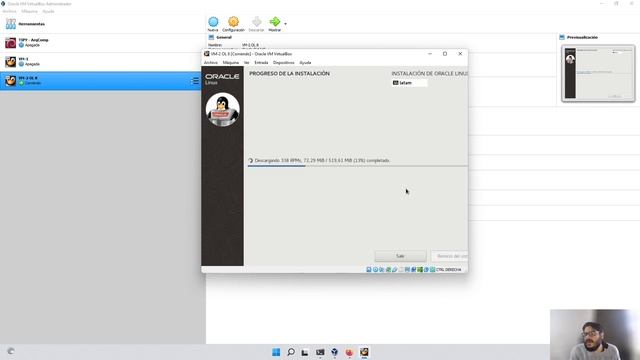
Task: Open the widgets icon at taskbar left
Action: (11, 351)
